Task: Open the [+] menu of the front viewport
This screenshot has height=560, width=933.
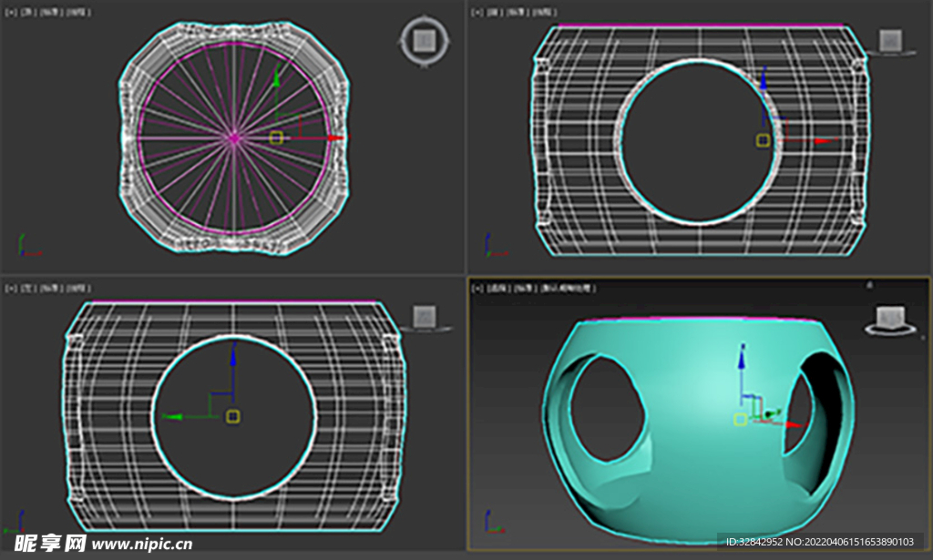Action: [477, 13]
